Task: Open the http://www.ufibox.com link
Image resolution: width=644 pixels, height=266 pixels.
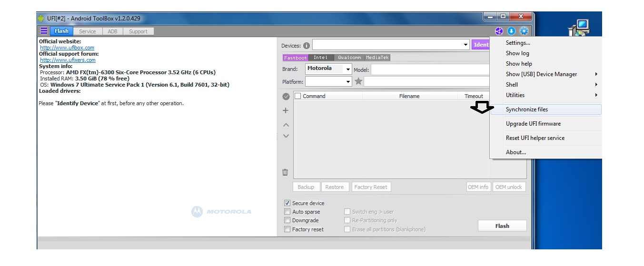Action: coord(67,48)
